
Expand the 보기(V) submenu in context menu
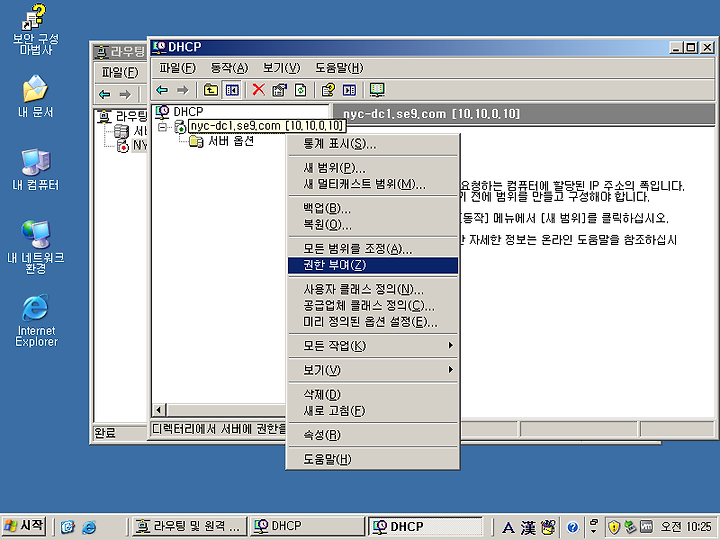pos(373,370)
